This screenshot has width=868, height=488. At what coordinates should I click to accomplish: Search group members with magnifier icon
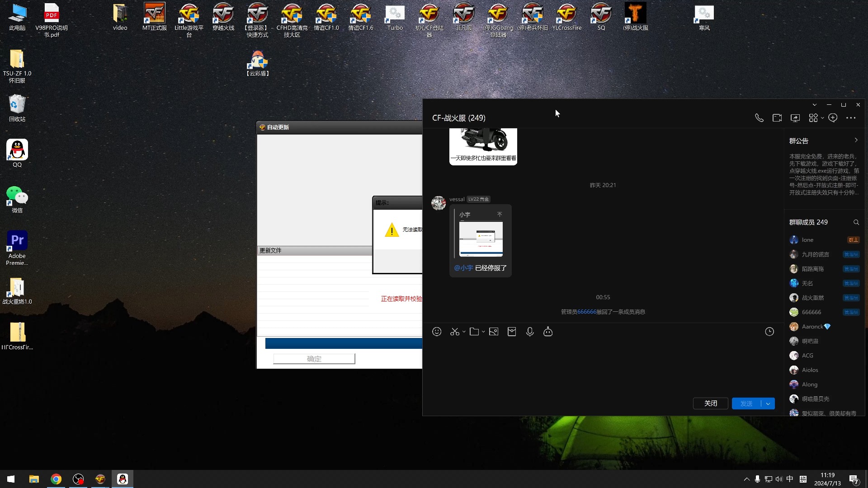pos(856,222)
